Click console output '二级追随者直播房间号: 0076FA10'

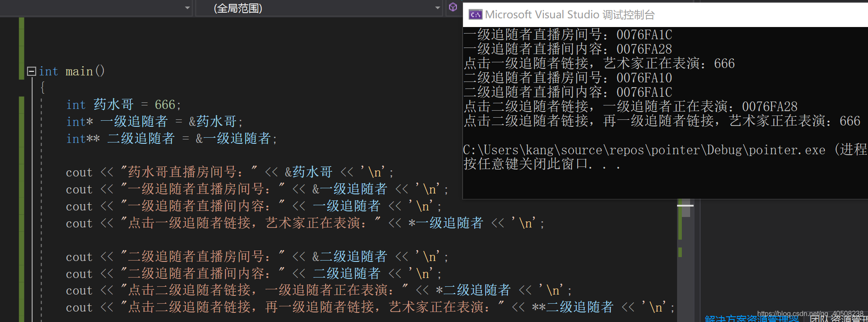click(x=568, y=78)
